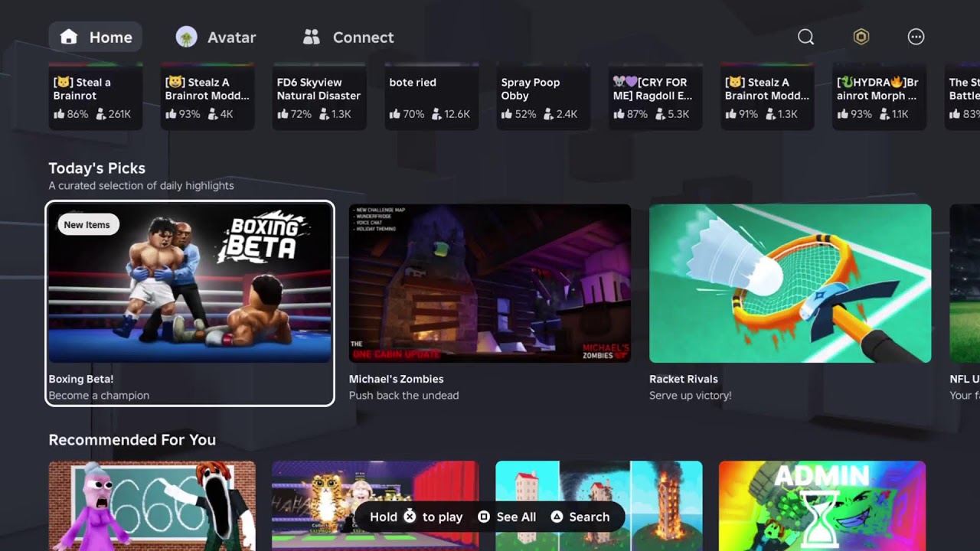980x551 pixels.
Task: Click the Boxing Beta! title text
Action: [x=81, y=379]
